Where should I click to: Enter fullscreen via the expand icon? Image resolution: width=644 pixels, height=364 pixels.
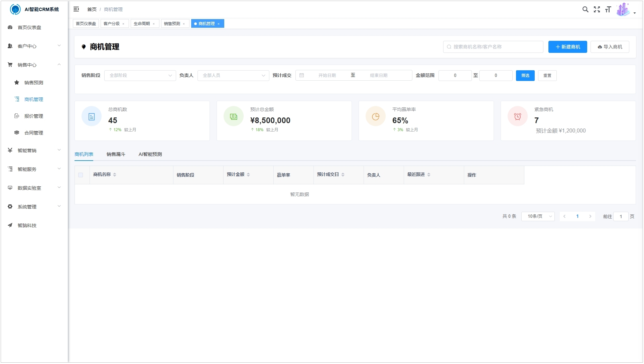(597, 9)
